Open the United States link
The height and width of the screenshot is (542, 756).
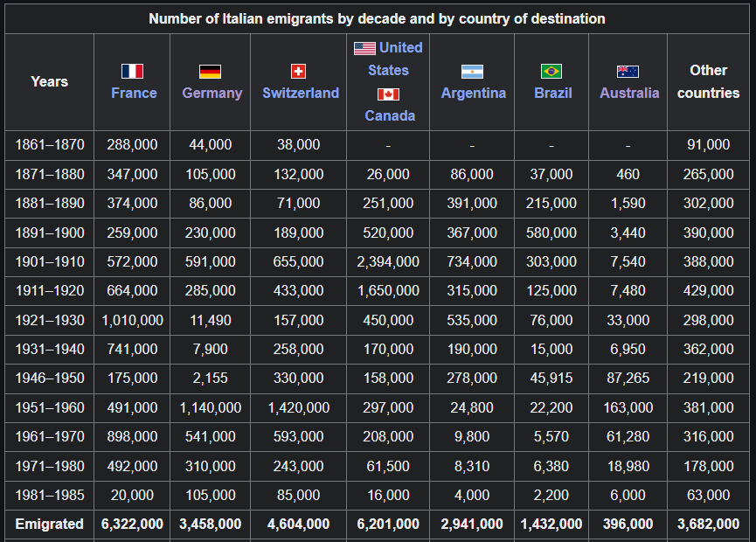point(393,59)
